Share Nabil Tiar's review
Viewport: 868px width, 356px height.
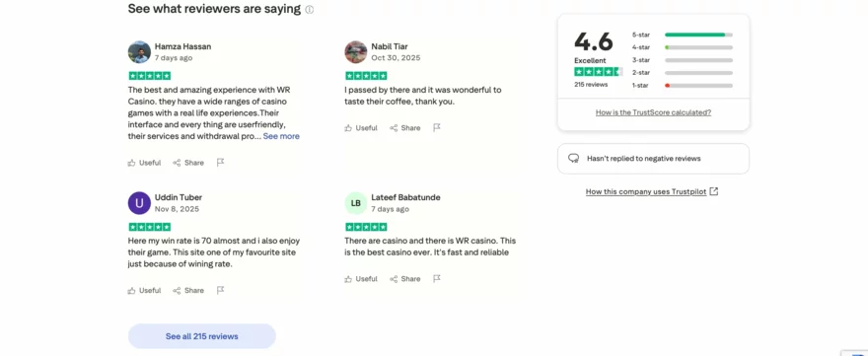click(x=405, y=128)
